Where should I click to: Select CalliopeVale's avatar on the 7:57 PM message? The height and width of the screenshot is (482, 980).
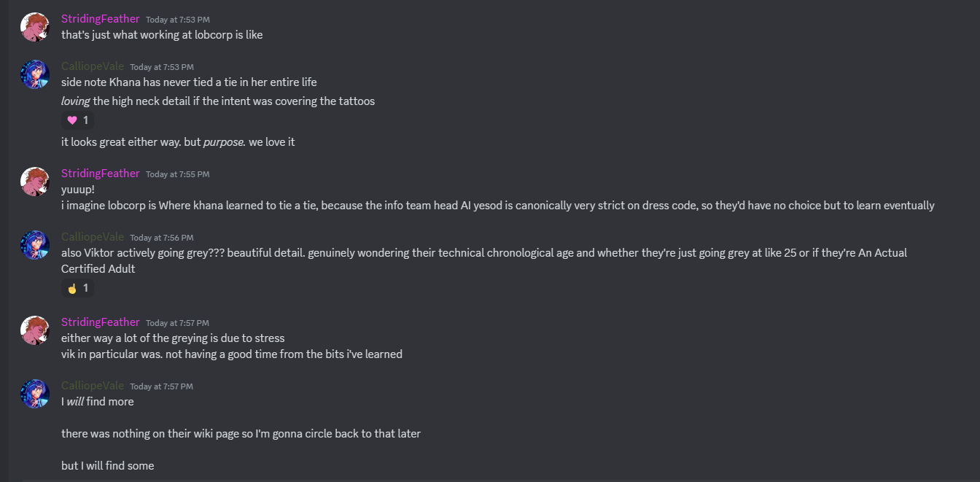(x=35, y=394)
